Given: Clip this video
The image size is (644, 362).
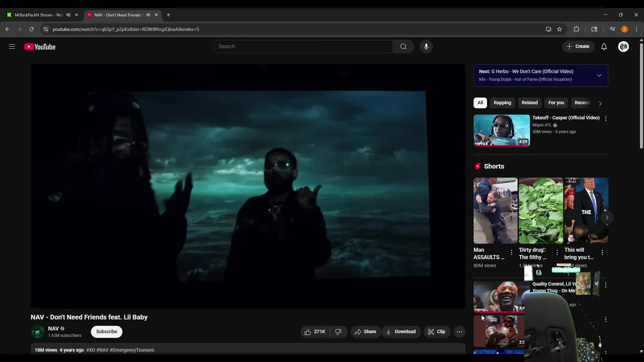Looking at the screenshot, I should tap(436, 331).
